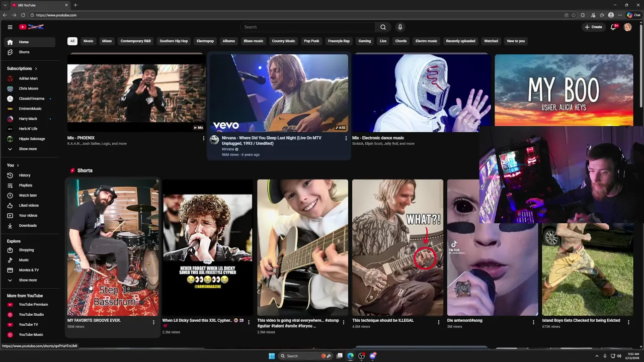Select the Freestyle Rap chip
Image resolution: width=644 pixels, height=362 pixels.
click(x=339, y=41)
